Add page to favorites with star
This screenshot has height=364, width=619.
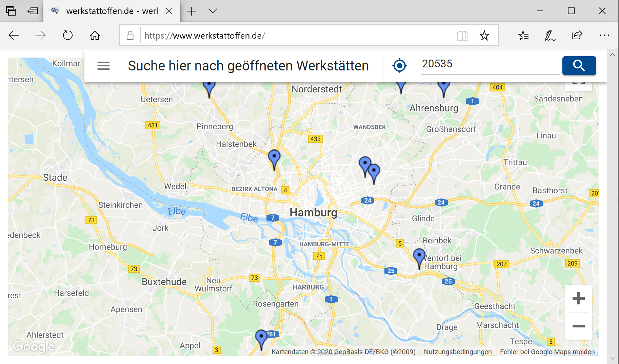tap(484, 36)
